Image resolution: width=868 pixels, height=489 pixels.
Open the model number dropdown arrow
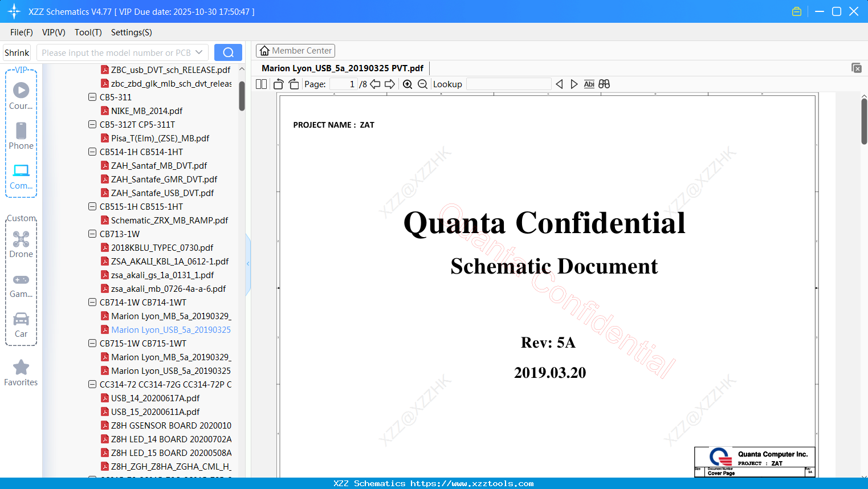199,52
